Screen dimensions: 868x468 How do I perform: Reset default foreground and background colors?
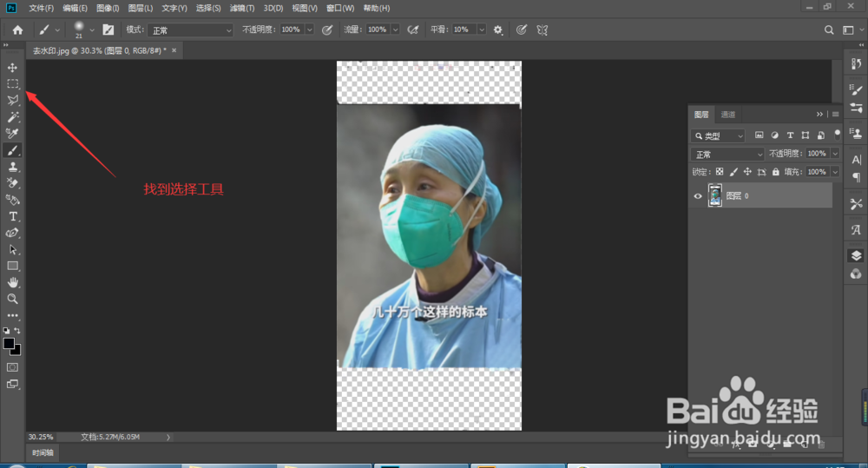[6, 331]
